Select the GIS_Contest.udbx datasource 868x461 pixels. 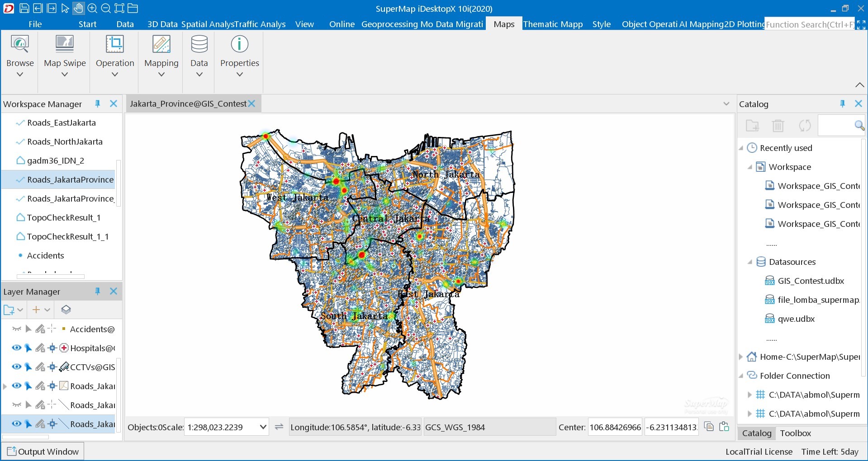[811, 281]
